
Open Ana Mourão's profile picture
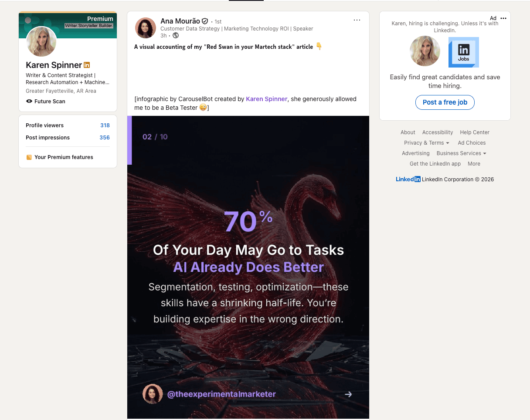click(146, 28)
